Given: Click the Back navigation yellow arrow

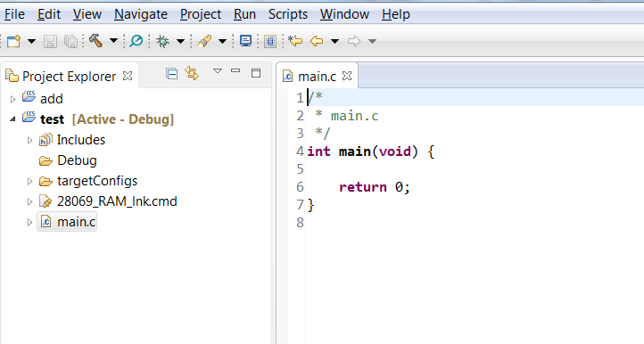Looking at the screenshot, I should [x=317, y=41].
